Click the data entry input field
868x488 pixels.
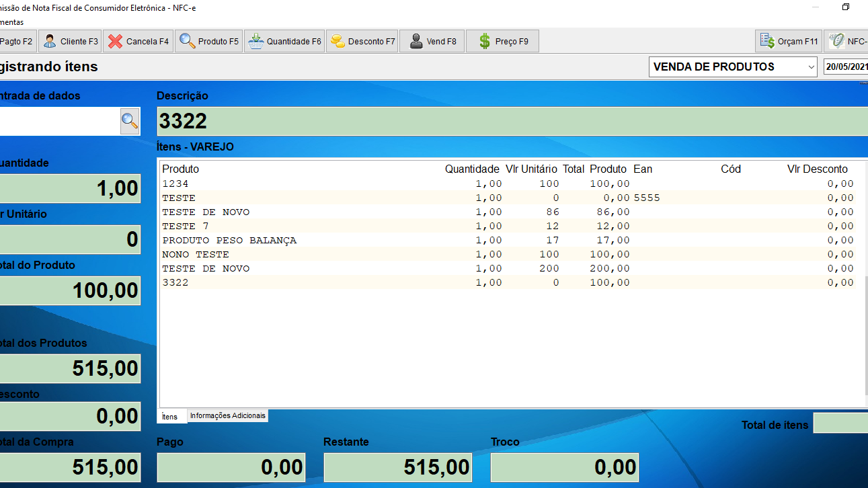tap(60, 121)
